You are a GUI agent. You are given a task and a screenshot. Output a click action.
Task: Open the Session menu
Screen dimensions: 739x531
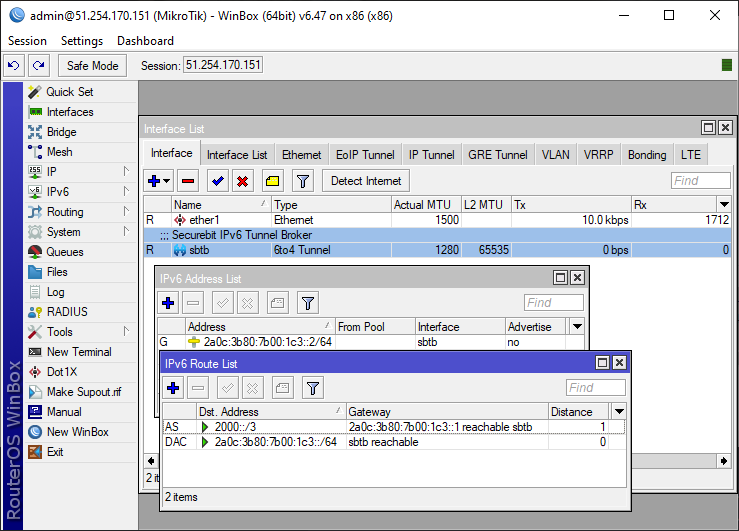click(27, 41)
